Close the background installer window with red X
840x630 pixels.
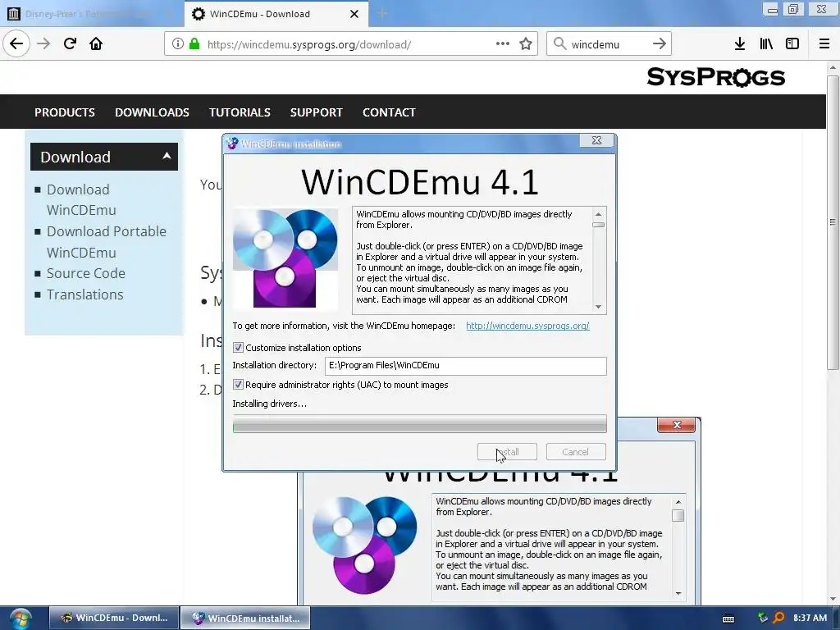677,425
